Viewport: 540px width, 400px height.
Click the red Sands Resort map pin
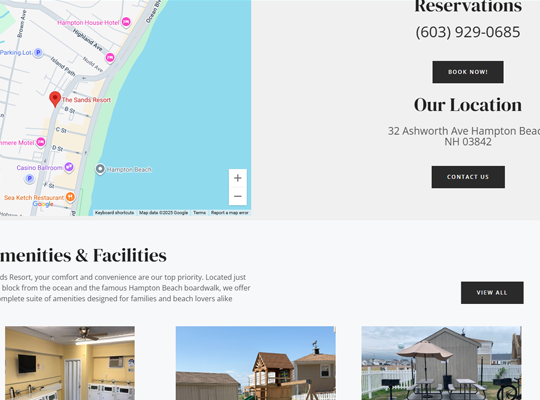click(55, 99)
